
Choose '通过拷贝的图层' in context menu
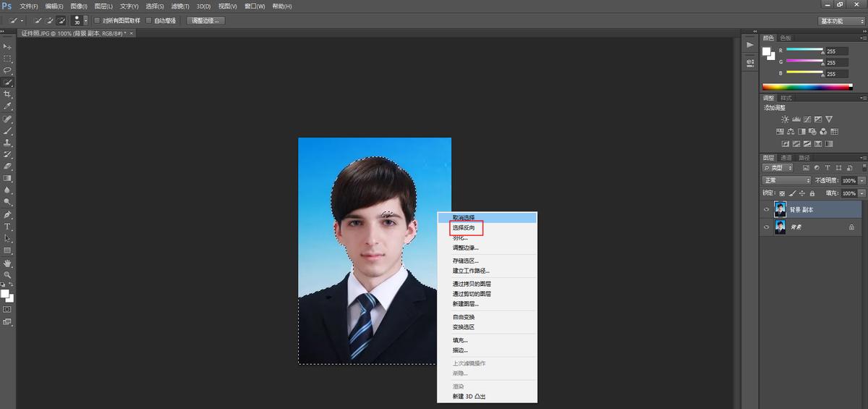click(x=472, y=284)
